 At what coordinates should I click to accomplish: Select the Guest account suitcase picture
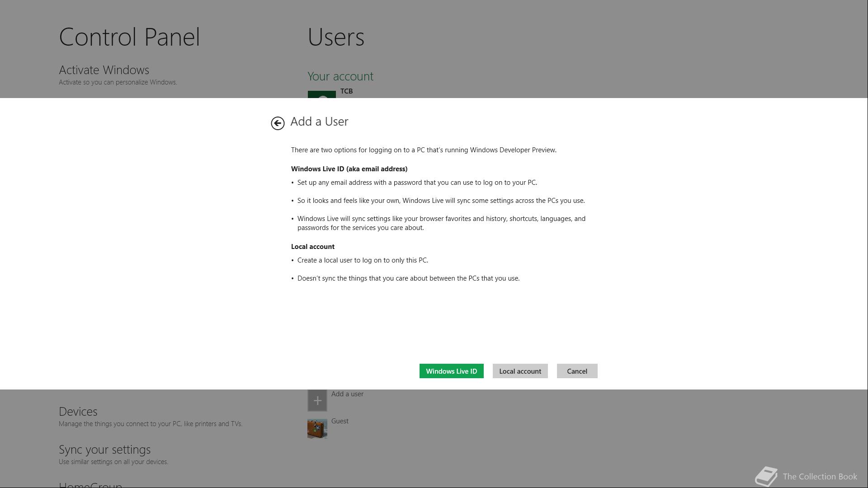[317, 428]
